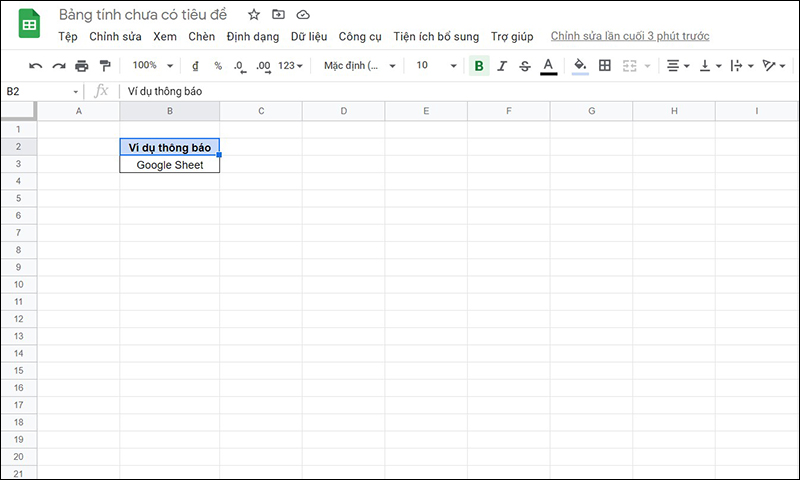This screenshot has height=480, width=800.
Task: Open the Trợ giúp menu
Action: (x=512, y=37)
